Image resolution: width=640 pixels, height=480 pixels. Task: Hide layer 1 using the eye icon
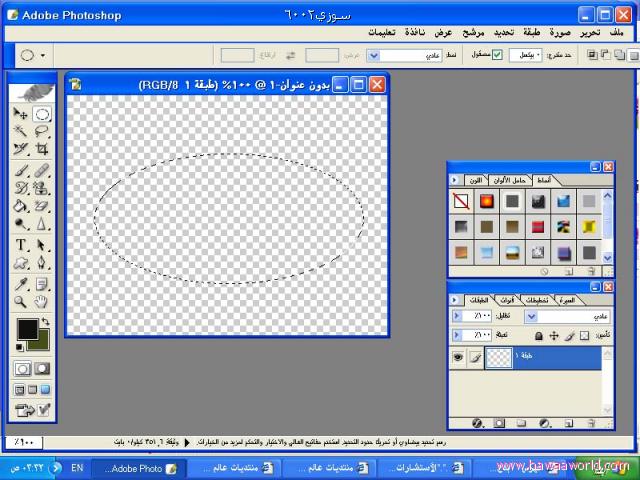(458, 357)
